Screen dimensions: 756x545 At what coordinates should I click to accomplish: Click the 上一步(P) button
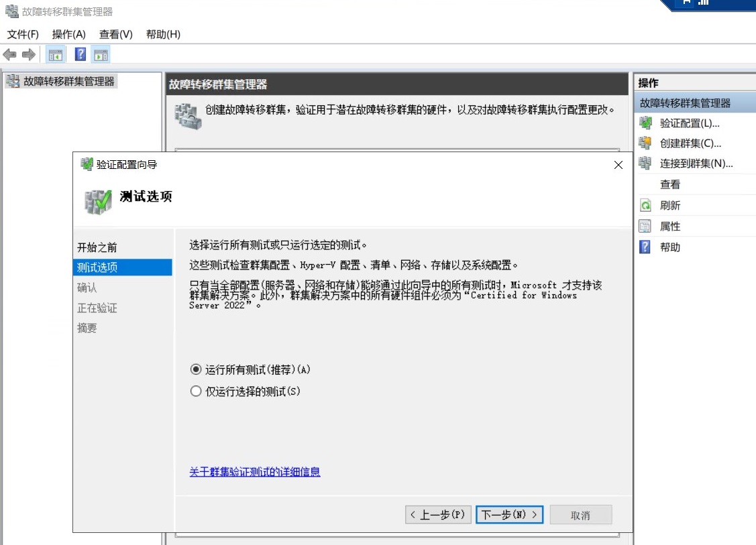438,515
